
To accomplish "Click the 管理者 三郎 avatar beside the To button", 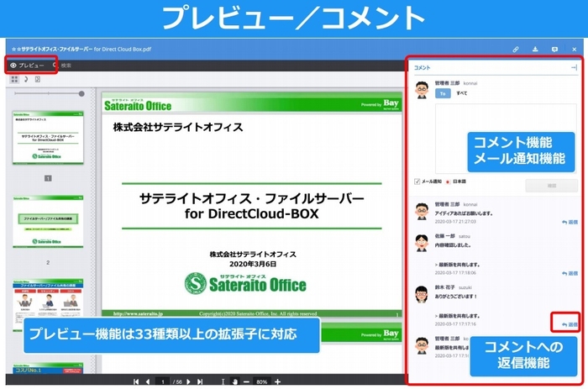I will pos(422,90).
